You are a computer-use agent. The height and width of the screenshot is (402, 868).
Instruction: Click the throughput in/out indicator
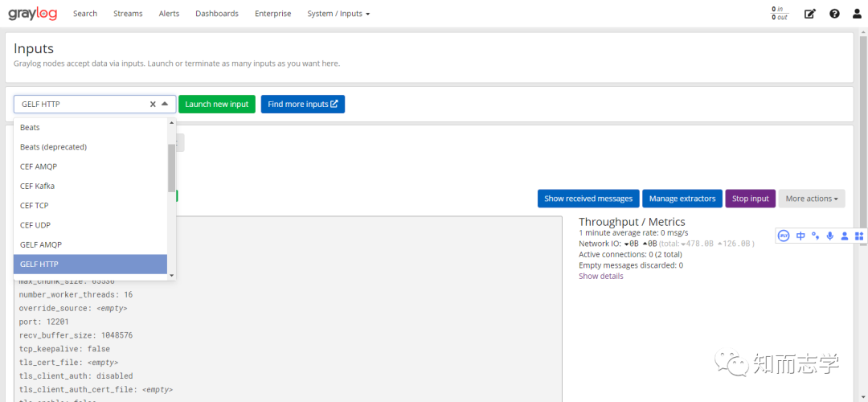pyautogui.click(x=780, y=14)
